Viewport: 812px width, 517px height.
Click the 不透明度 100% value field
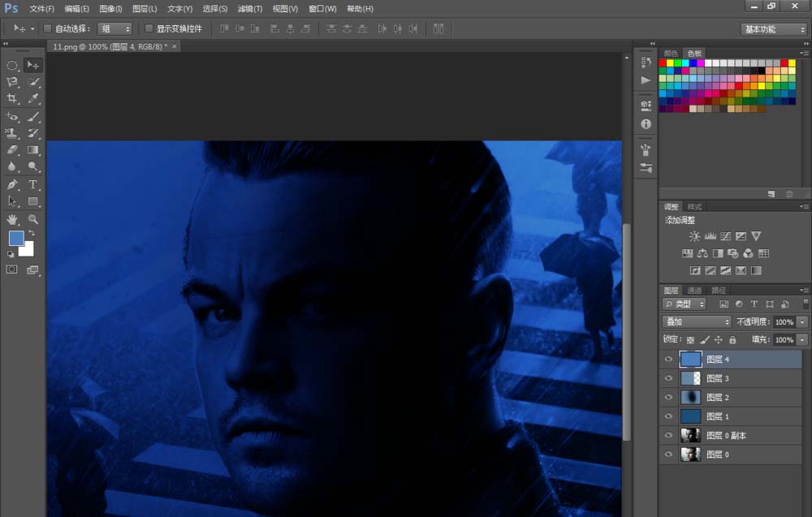coord(784,322)
